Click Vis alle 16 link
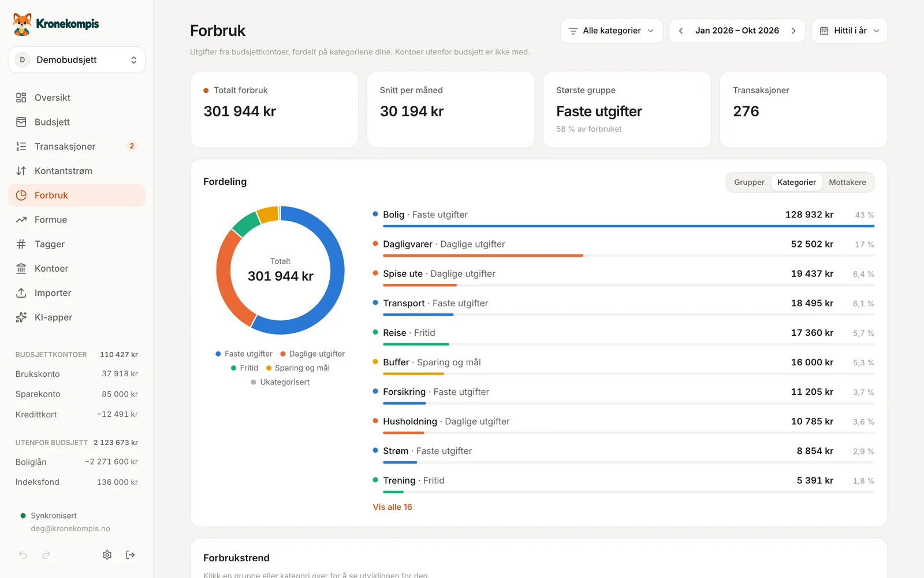This screenshot has width=924, height=578. (x=393, y=507)
